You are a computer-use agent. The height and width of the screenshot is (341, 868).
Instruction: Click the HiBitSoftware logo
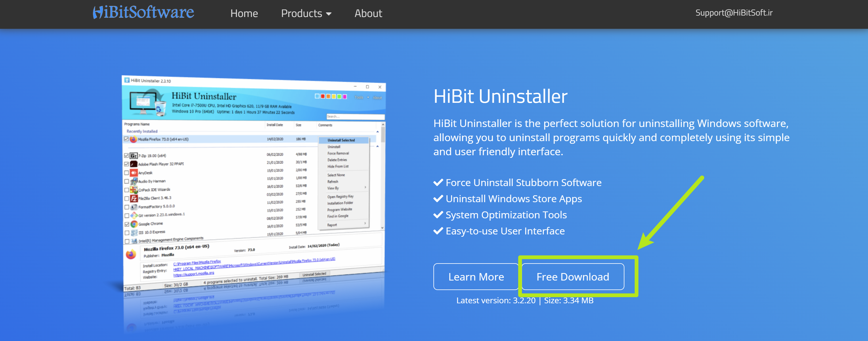coord(143,12)
